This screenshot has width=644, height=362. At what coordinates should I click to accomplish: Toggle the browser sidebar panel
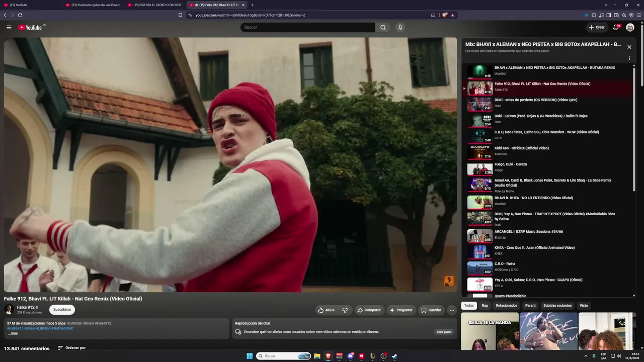coord(609,15)
